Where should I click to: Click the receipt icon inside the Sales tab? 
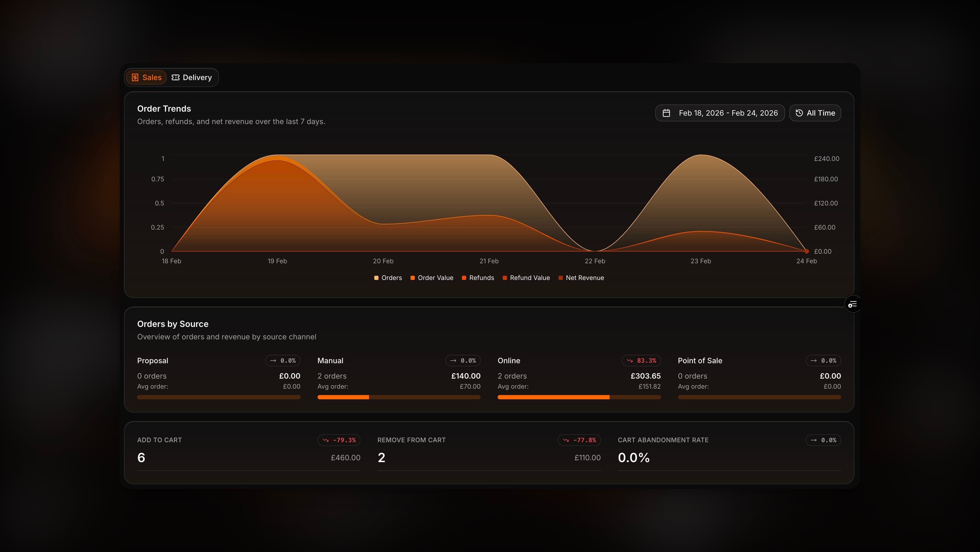pyautogui.click(x=135, y=78)
